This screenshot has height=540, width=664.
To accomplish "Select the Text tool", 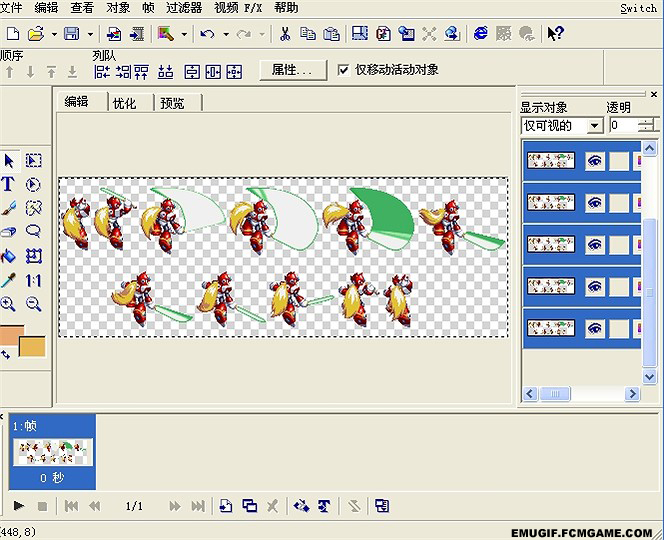I will point(8,185).
